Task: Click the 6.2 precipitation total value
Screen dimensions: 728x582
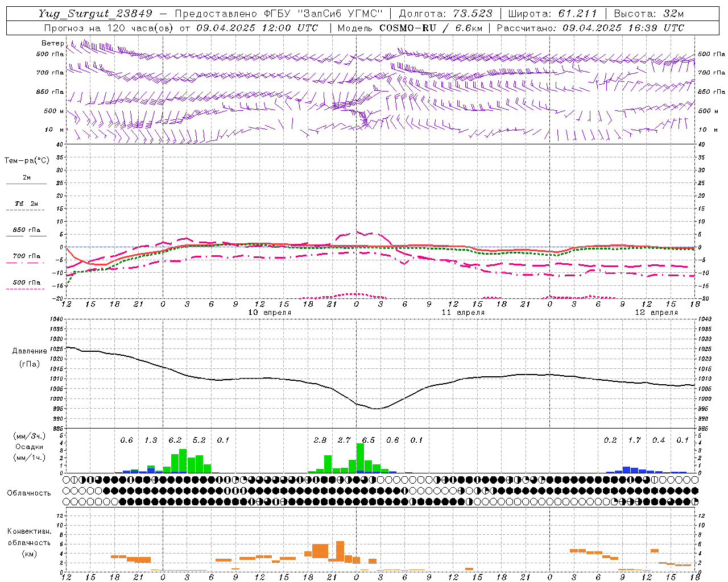Action: click(x=175, y=440)
